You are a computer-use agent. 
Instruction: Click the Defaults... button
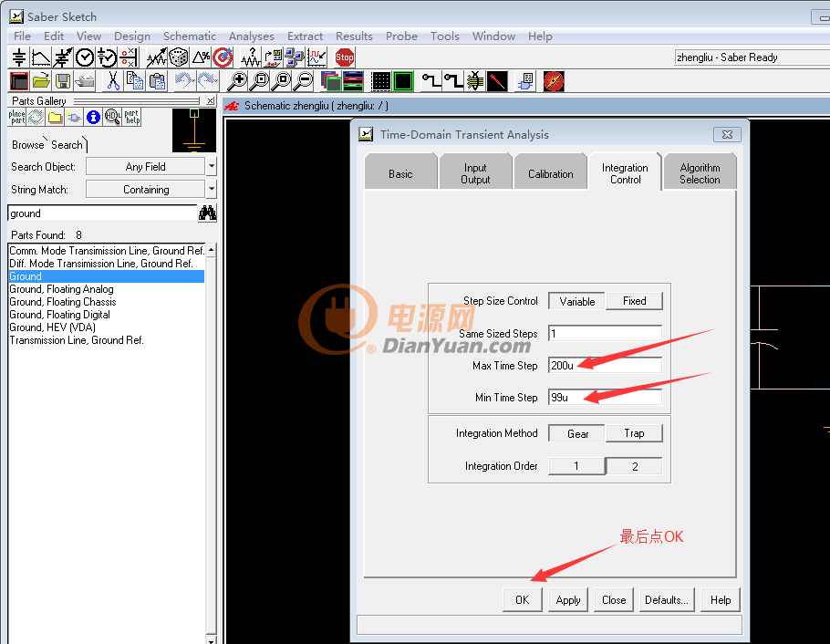667,600
